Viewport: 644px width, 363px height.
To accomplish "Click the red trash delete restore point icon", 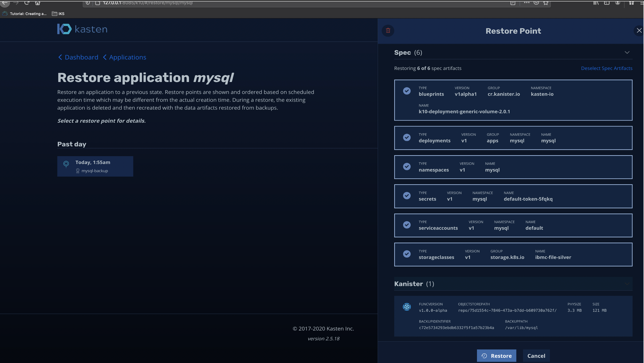I will coord(388,31).
